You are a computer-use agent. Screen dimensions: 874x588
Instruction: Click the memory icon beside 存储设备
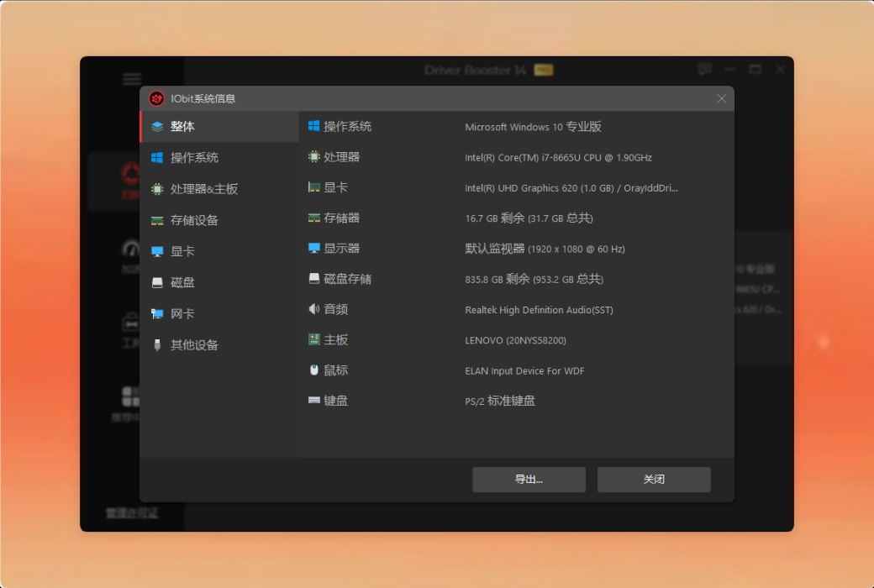coord(157,221)
